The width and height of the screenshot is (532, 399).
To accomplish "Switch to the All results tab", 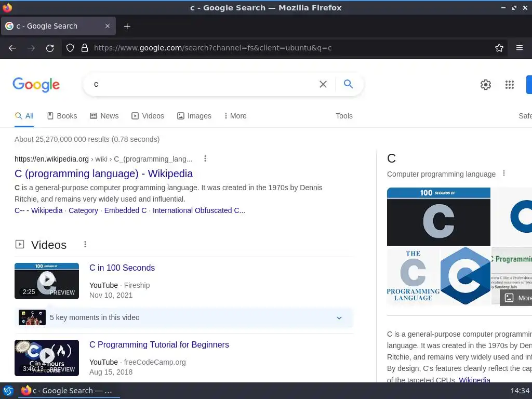I will pos(24,116).
